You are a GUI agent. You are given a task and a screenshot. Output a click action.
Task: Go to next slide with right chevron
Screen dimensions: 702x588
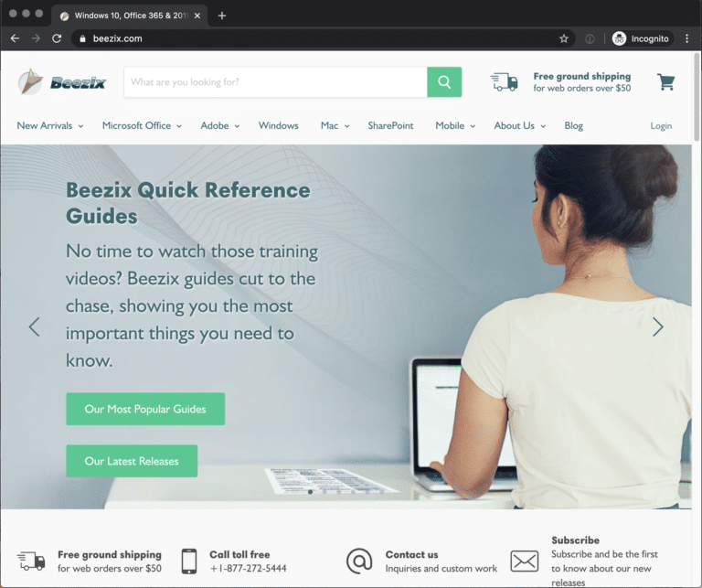tap(658, 326)
